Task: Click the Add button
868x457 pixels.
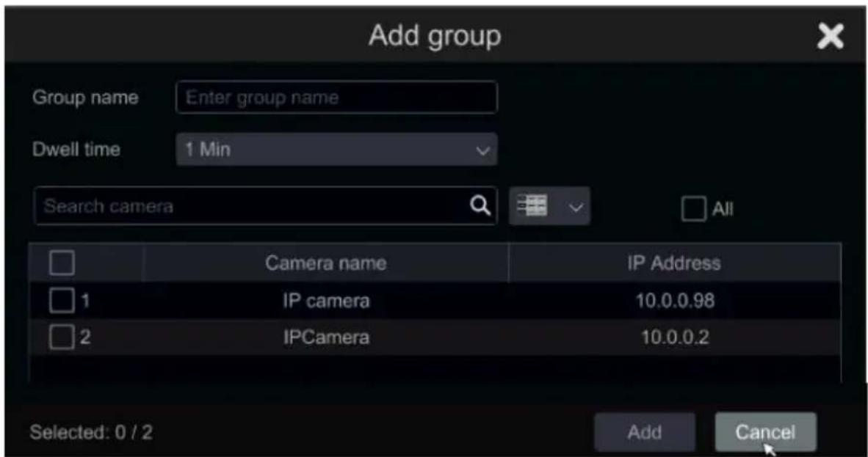Action: pos(644,432)
